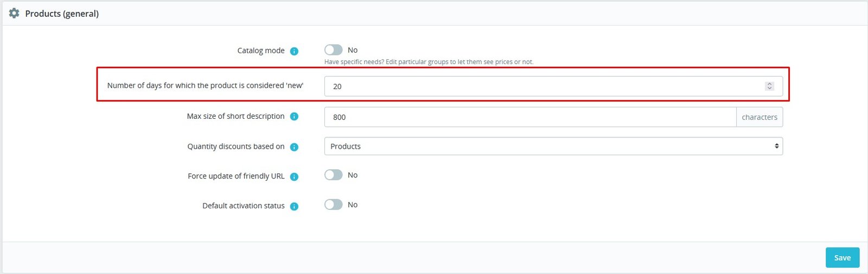The height and width of the screenshot is (274, 868).
Task: Open the Catalog mode info tooltip icon
Action: click(294, 51)
